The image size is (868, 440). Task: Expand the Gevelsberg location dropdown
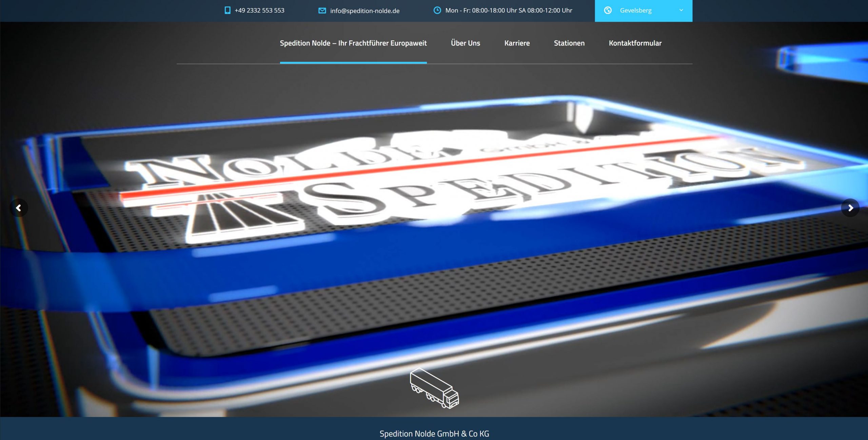(644, 11)
